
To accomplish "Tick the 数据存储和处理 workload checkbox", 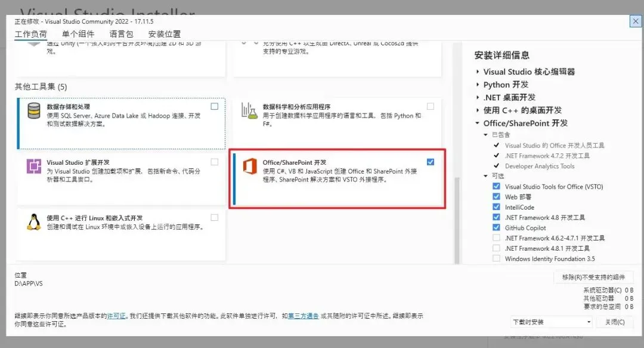I will (215, 106).
